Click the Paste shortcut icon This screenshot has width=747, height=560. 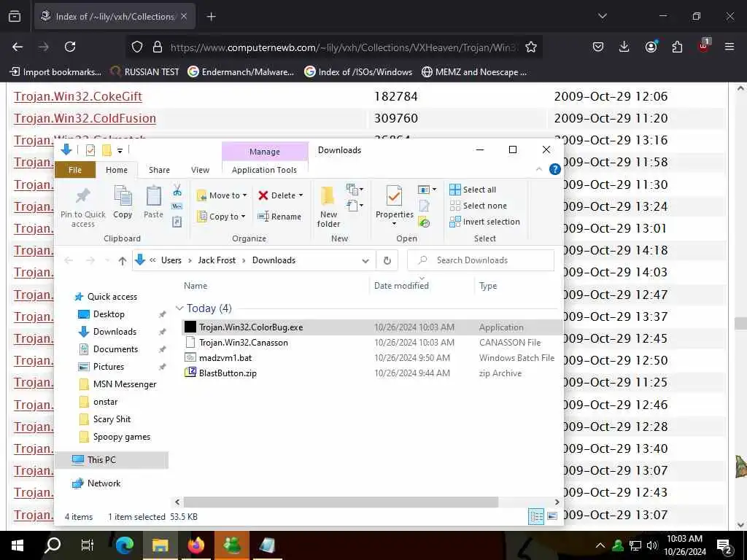pyautogui.click(x=177, y=222)
